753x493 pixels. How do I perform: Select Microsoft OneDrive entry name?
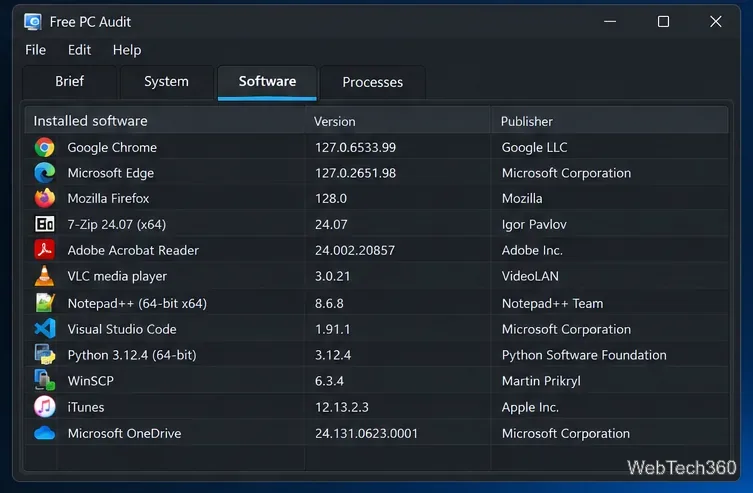pos(124,433)
